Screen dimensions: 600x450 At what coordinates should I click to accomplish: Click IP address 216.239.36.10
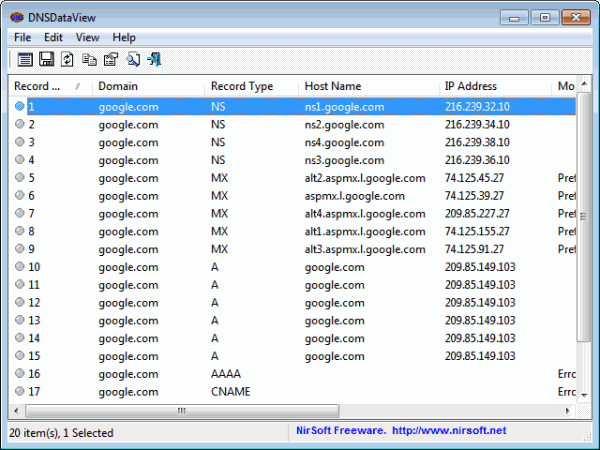[477, 160]
